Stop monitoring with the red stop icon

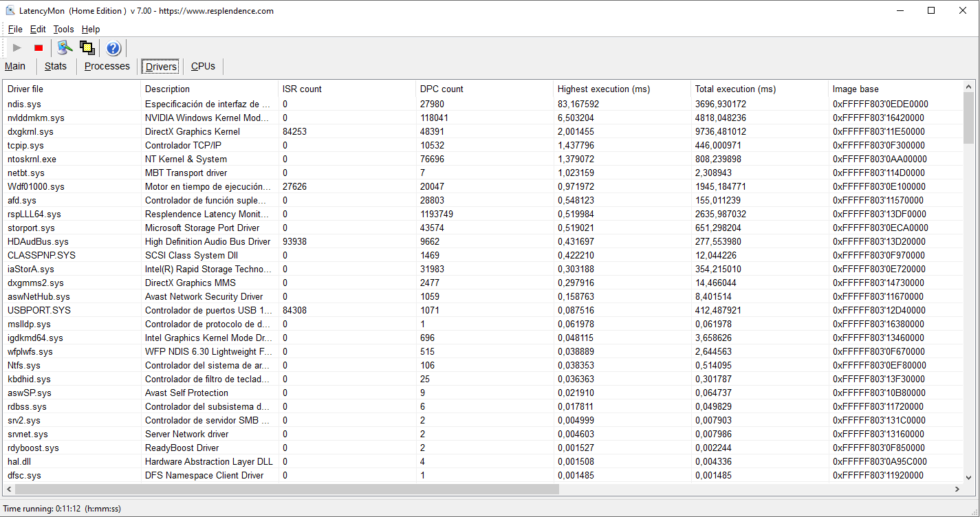[x=39, y=47]
